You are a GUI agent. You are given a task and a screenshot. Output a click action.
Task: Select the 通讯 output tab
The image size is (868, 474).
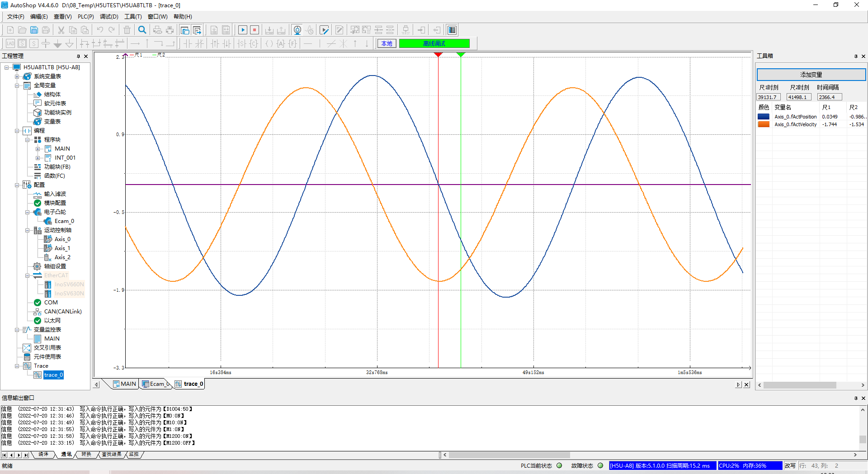pos(66,454)
